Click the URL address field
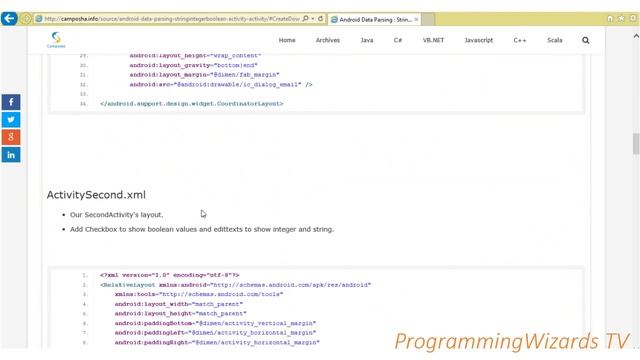 click(x=171, y=19)
